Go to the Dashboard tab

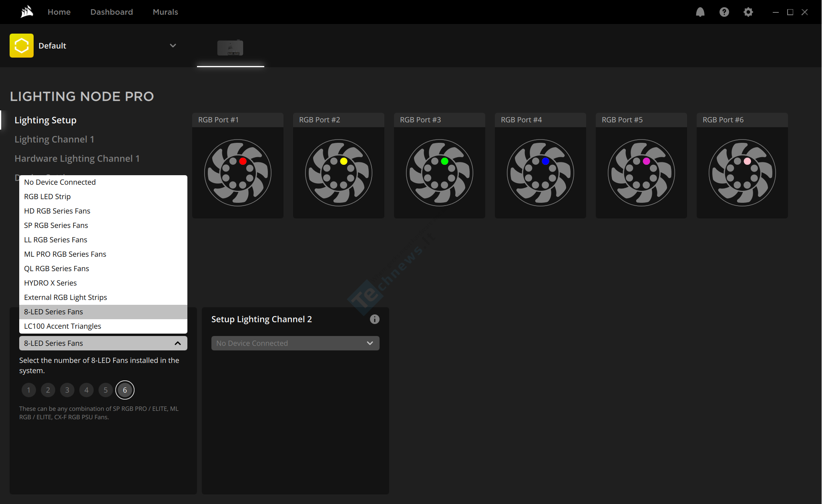(x=112, y=12)
